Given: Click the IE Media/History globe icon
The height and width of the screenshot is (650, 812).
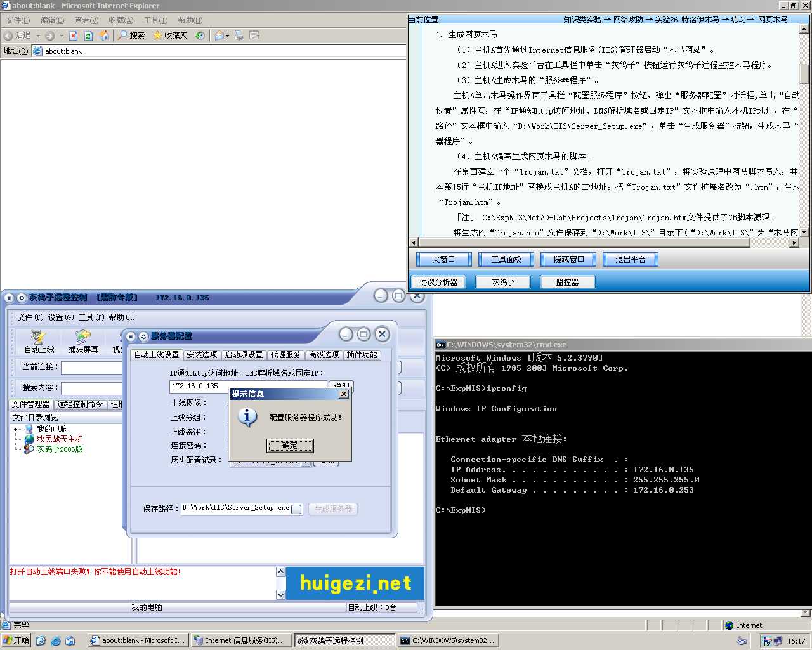Looking at the screenshot, I should [x=200, y=36].
